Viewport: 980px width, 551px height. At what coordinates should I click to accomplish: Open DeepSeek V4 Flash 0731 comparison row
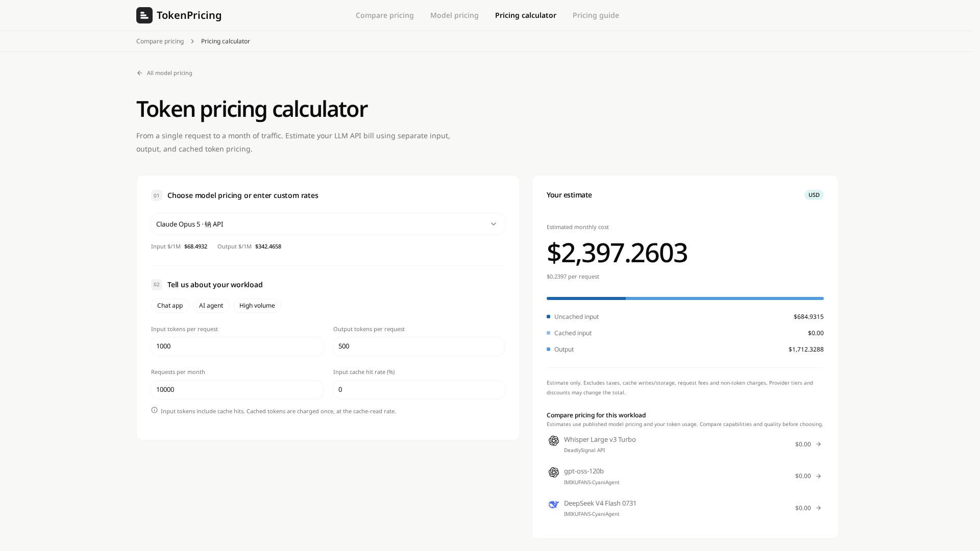click(685, 508)
